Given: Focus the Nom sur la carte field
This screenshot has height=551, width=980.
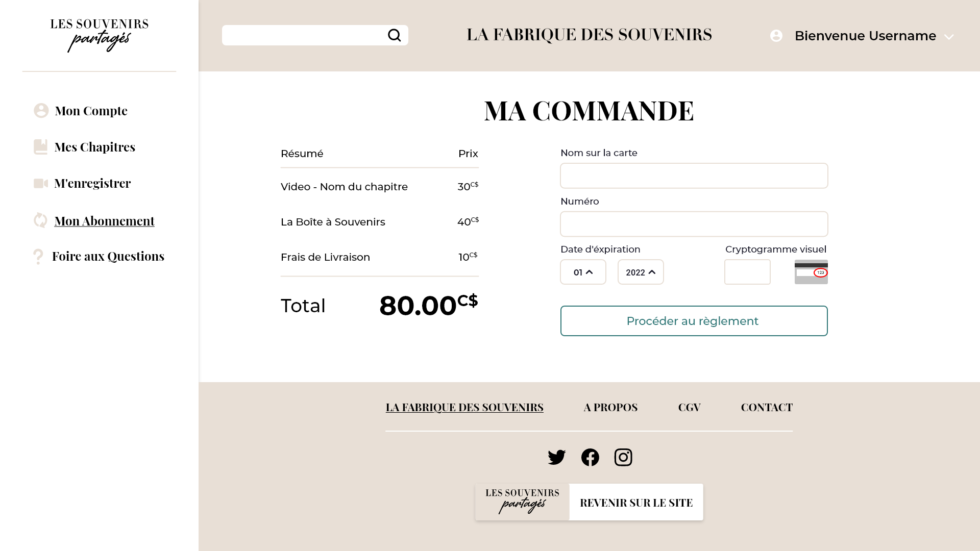Looking at the screenshot, I should (694, 176).
